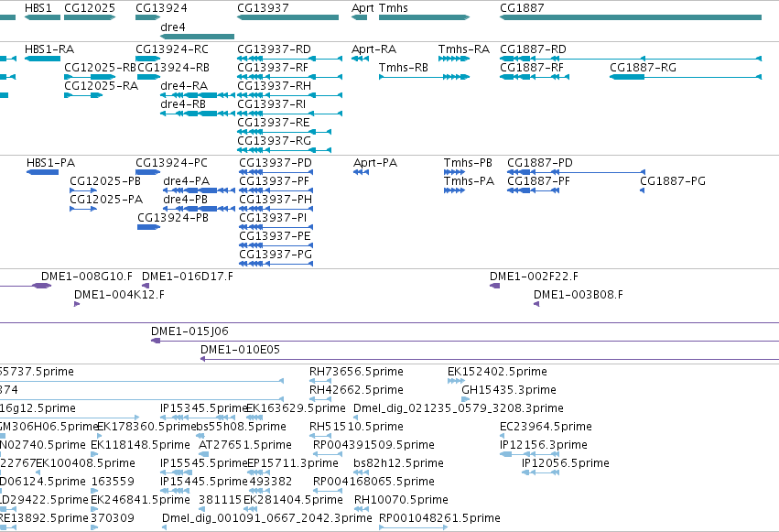Click clone end DME1-003B08.F
Screen dimensions: 779x532
(579, 295)
